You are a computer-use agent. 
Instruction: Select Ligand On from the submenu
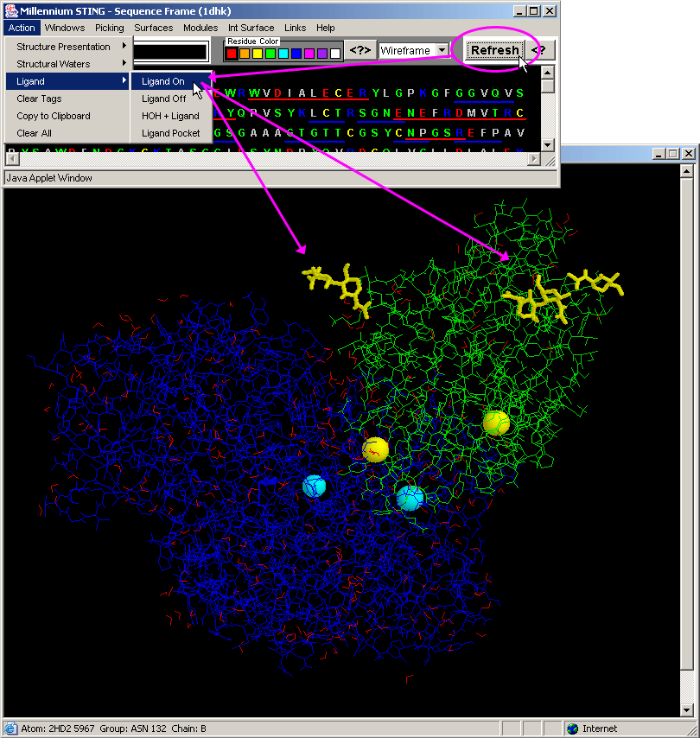click(x=163, y=81)
